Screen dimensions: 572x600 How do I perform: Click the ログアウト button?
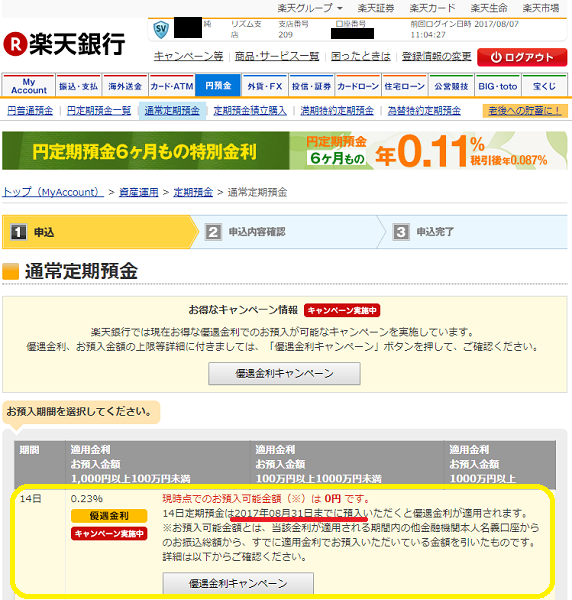pyautogui.click(x=522, y=57)
